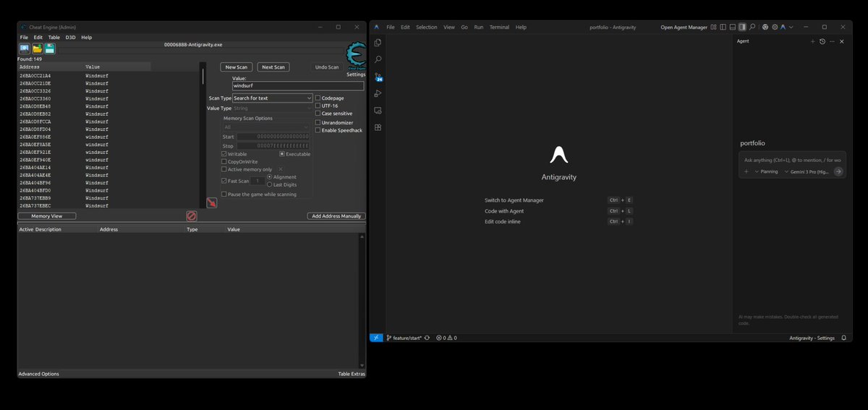This screenshot has height=410, width=868.
Task: Open the Gemini 3 Pro model dropdown
Action: [807, 171]
